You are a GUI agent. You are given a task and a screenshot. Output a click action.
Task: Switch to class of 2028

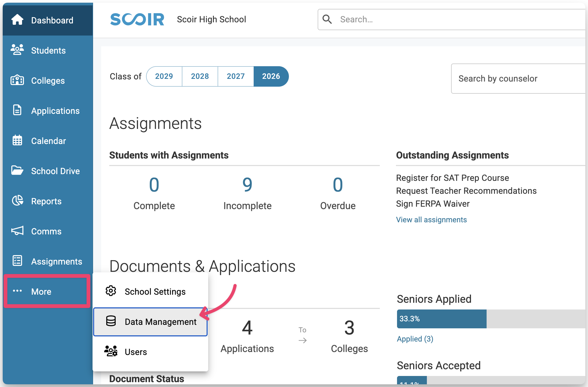click(x=200, y=76)
